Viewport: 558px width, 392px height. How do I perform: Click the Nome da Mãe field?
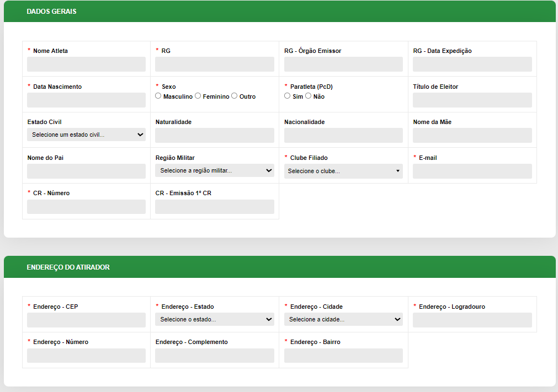tap(472, 136)
